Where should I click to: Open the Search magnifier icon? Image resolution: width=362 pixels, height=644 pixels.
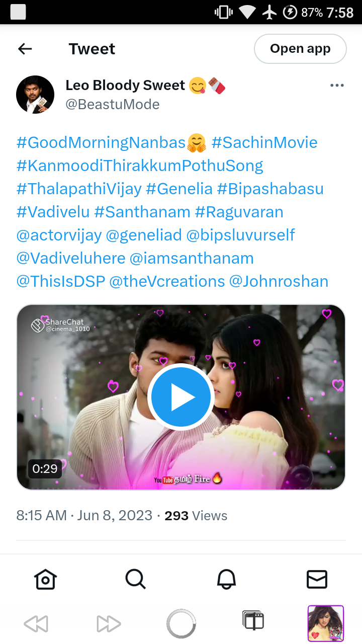(x=136, y=579)
